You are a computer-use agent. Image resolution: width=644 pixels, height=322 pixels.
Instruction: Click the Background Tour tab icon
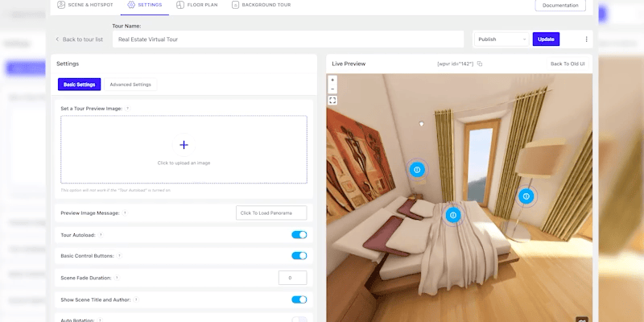click(x=235, y=5)
